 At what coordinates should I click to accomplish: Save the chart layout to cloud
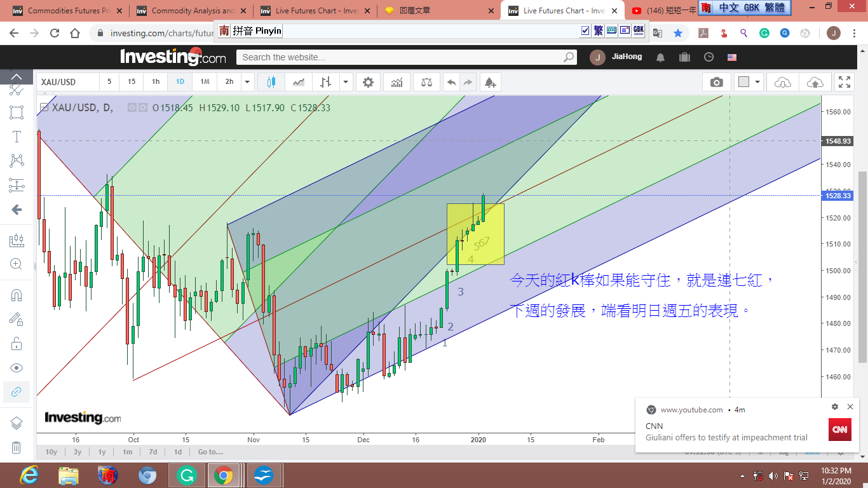click(x=815, y=82)
